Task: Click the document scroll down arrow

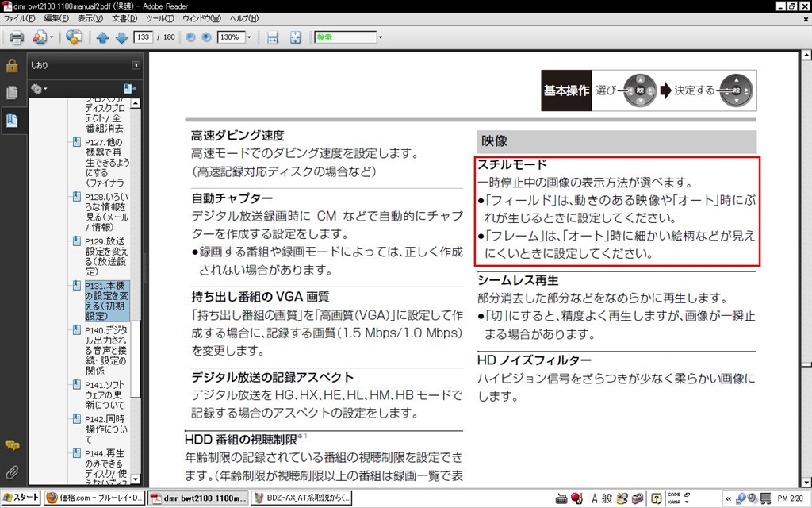Action: [x=806, y=482]
